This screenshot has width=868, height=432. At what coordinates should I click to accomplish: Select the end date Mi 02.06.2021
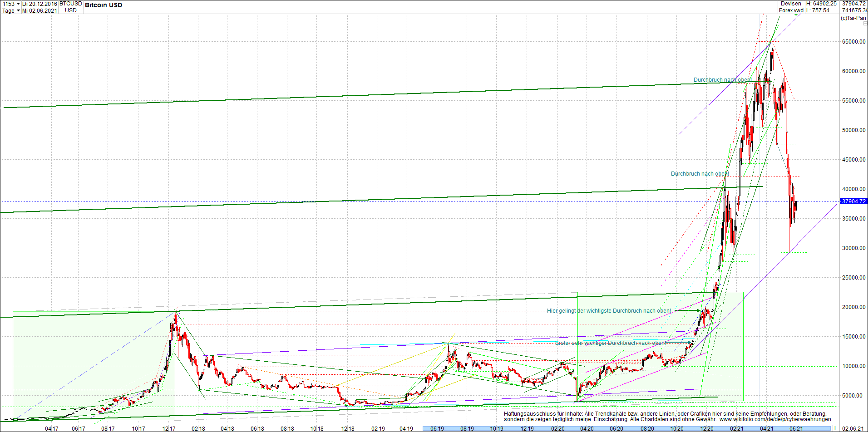coord(39,10)
